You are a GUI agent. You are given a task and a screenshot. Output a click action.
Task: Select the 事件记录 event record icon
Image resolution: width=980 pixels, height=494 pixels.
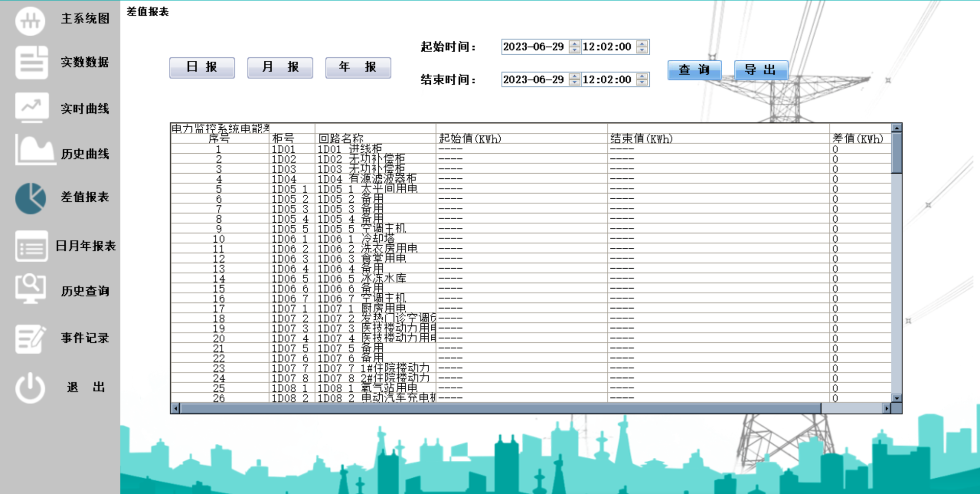pos(31,337)
